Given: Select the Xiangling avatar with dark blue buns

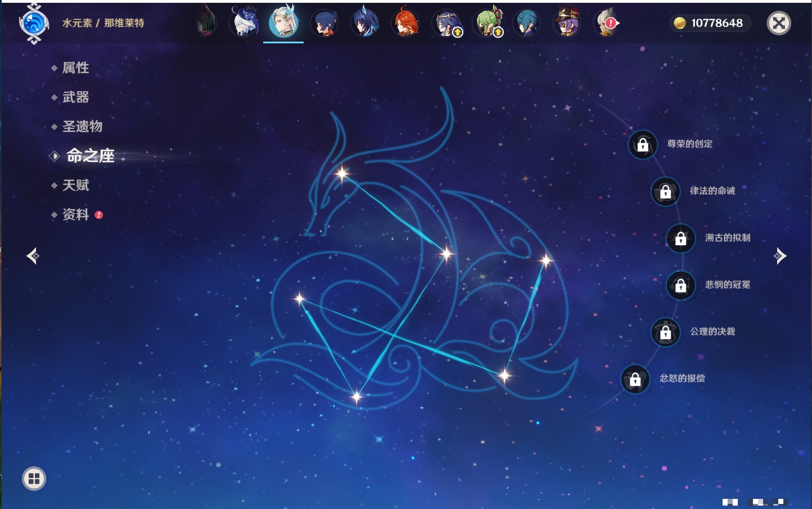Looking at the screenshot, I should [x=324, y=24].
